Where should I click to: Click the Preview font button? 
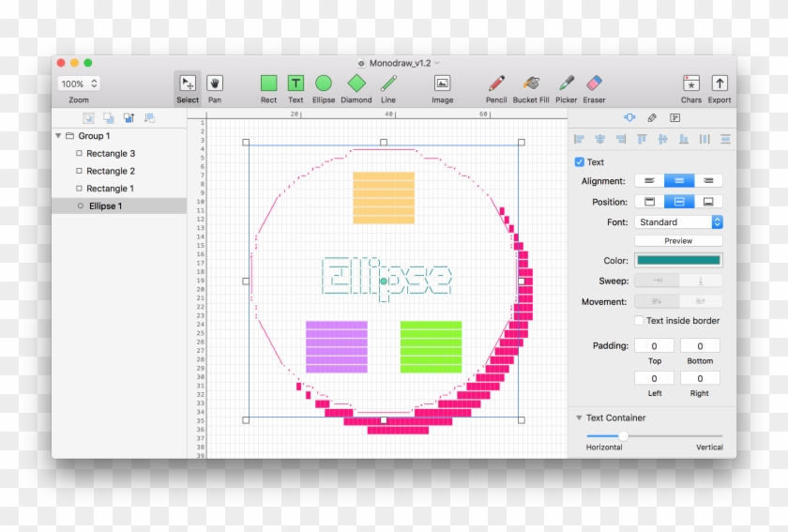pos(678,241)
